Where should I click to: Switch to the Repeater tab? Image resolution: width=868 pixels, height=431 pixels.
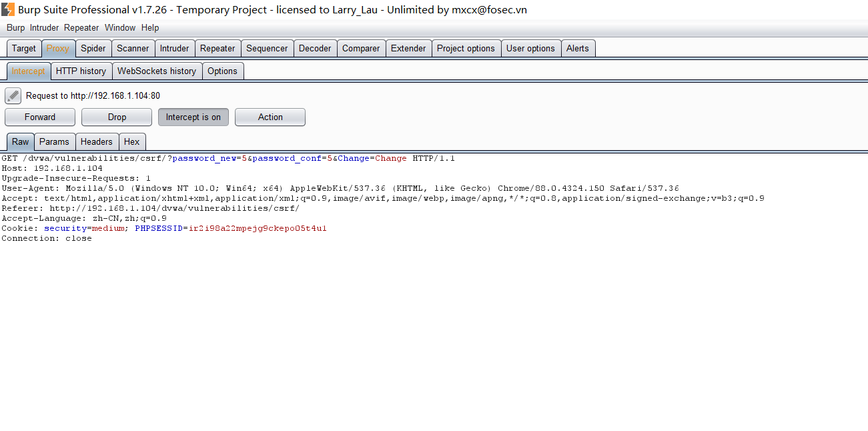click(x=218, y=49)
